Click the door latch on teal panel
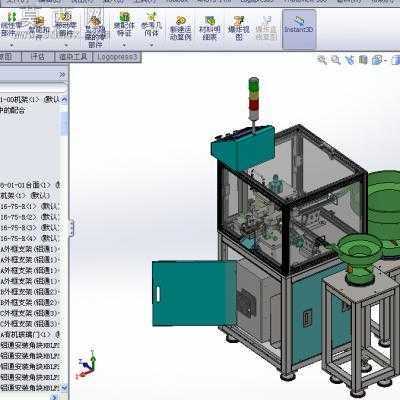The height and width of the screenshot is (400, 400). 307,319
